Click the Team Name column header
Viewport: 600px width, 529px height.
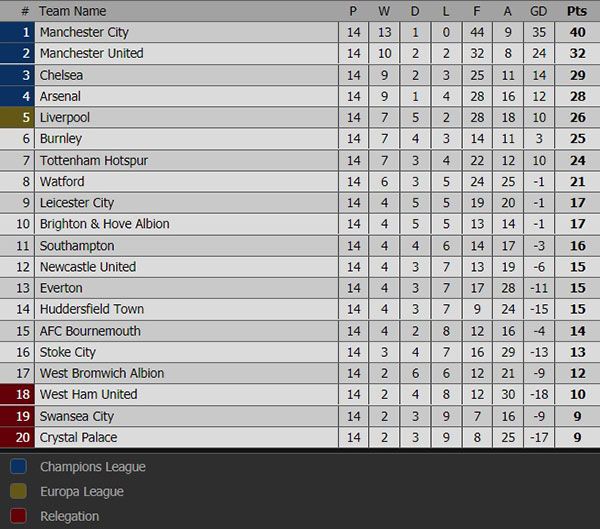click(x=73, y=11)
